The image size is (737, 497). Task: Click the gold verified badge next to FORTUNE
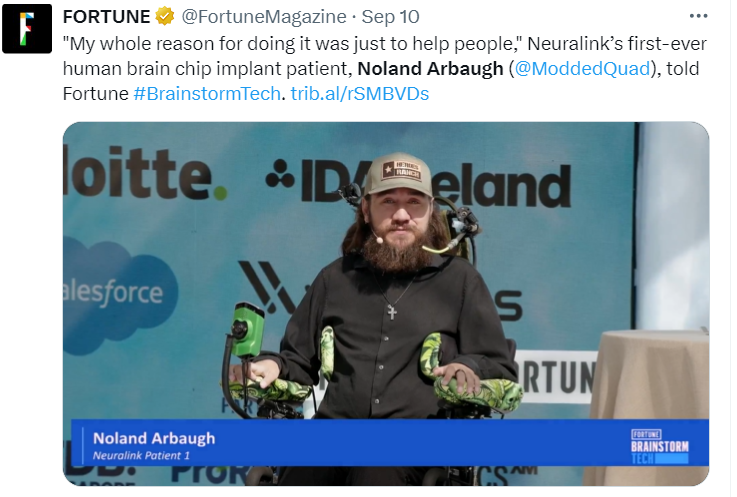coord(165,17)
